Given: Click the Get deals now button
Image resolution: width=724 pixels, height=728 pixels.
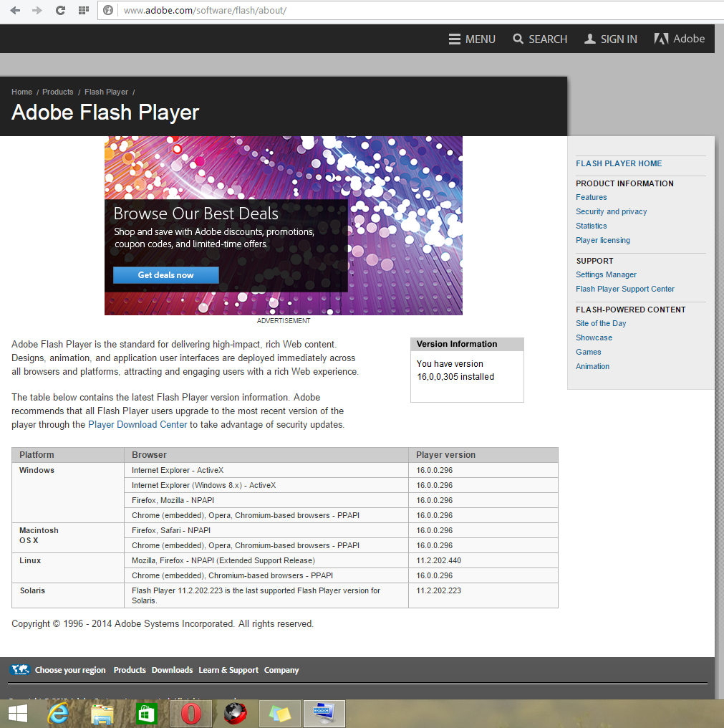Looking at the screenshot, I should (x=165, y=275).
